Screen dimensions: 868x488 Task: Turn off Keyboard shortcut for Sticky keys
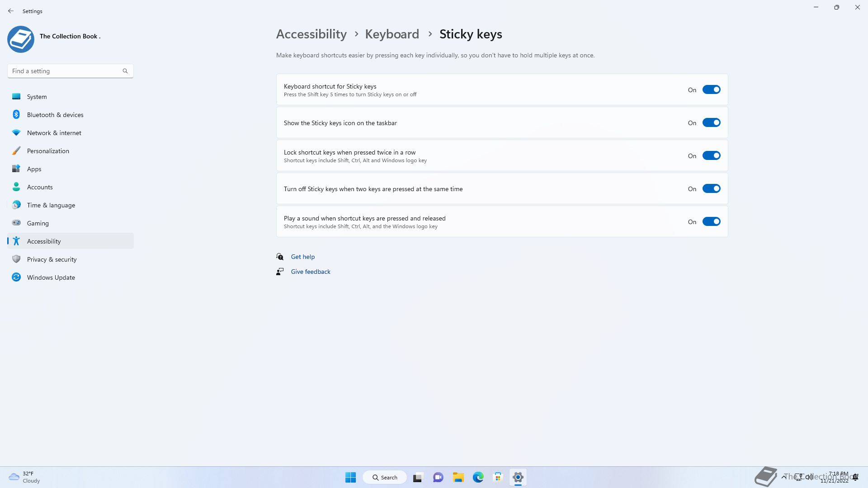(x=711, y=90)
